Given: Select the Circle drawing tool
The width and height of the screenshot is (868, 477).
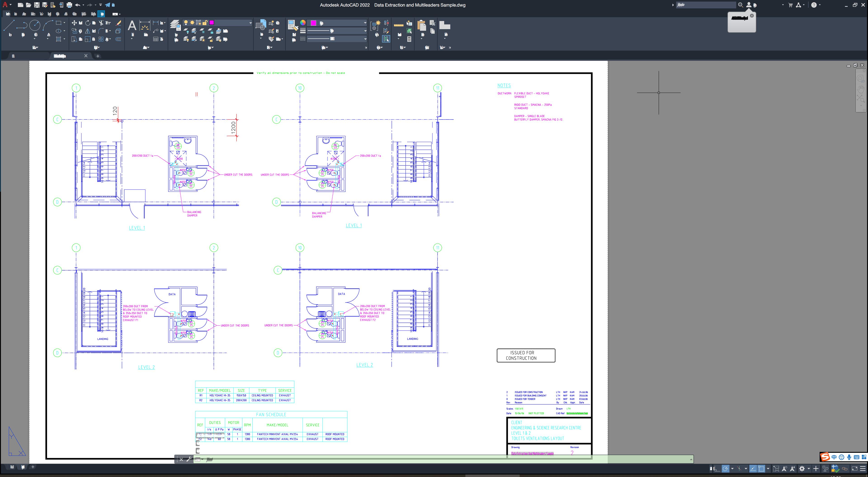Looking at the screenshot, I should pyautogui.click(x=35, y=25).
